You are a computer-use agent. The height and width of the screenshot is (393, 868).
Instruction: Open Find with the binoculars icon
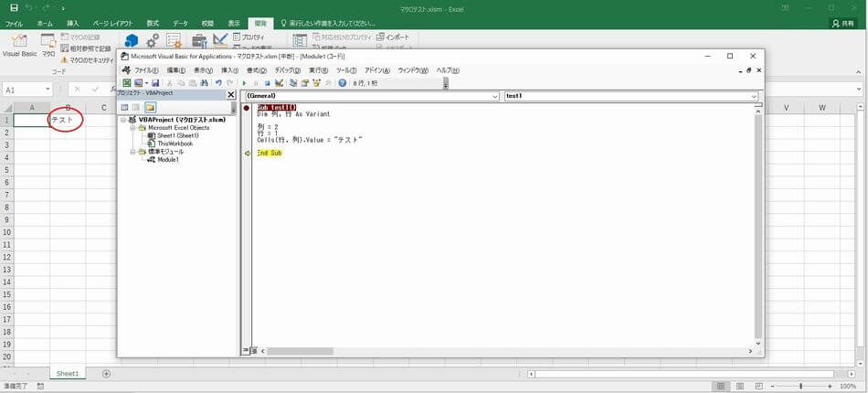(x=204, y=83)
